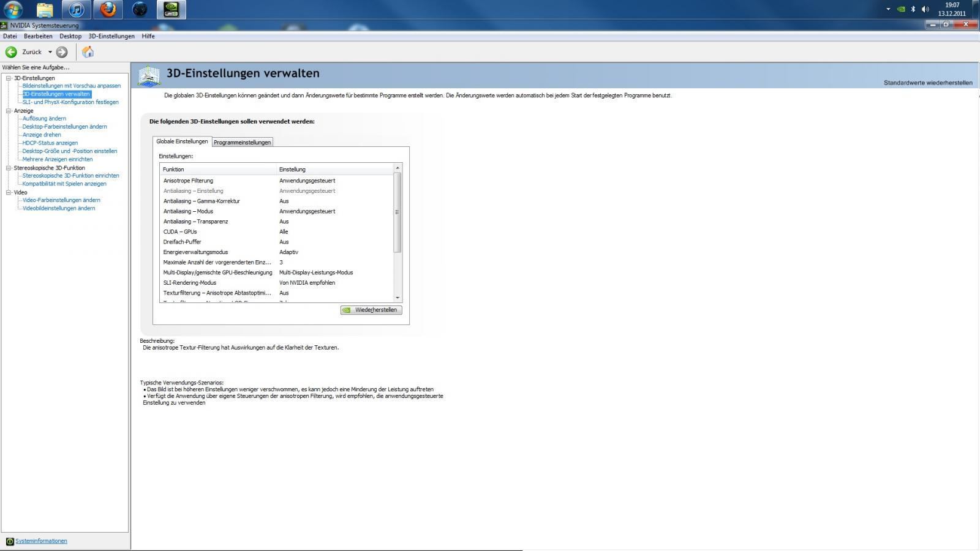The image size is (980, 551).
Task: Click the forward navigation arrow
Action: click(x=62, y=52)
